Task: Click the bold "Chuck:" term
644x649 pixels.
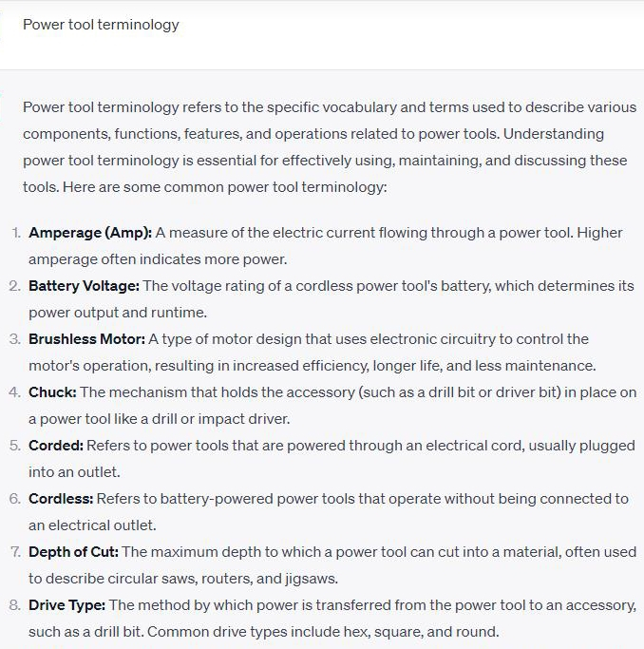Action: 53,392
